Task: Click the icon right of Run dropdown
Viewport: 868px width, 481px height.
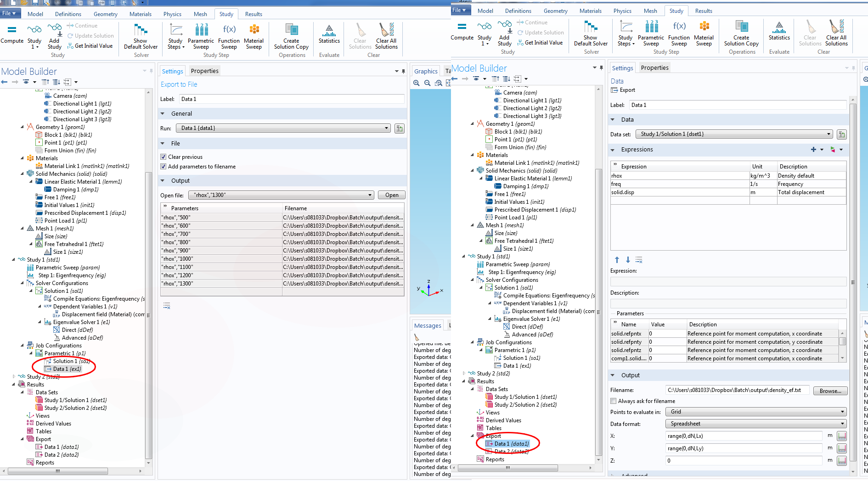Action: pyautogui.click(x=400, y=129)
